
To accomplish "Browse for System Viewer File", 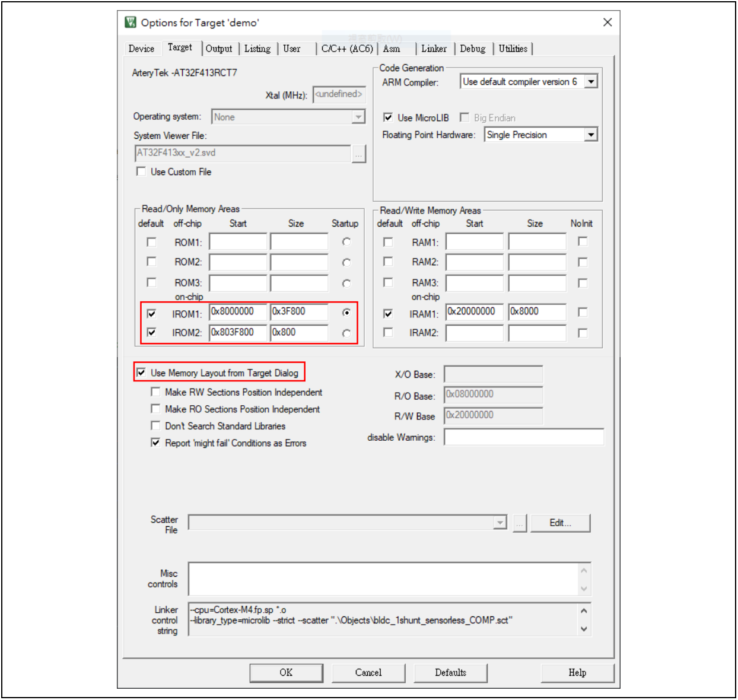I will click(359, 154).
